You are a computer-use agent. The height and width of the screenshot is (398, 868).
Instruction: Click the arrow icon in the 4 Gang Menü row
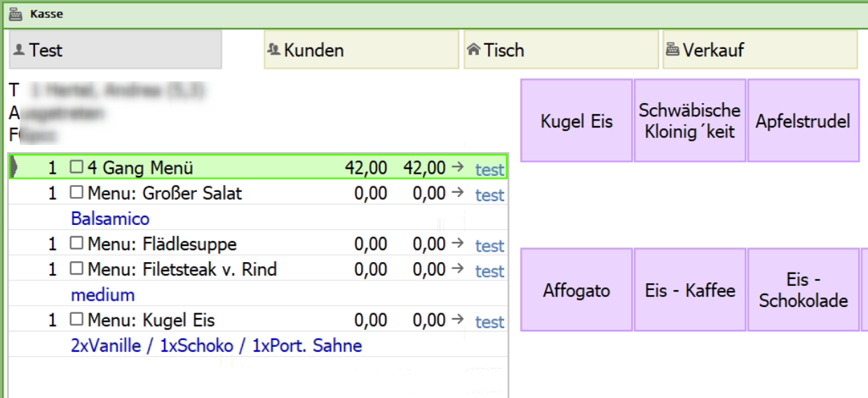pos(458,167)
